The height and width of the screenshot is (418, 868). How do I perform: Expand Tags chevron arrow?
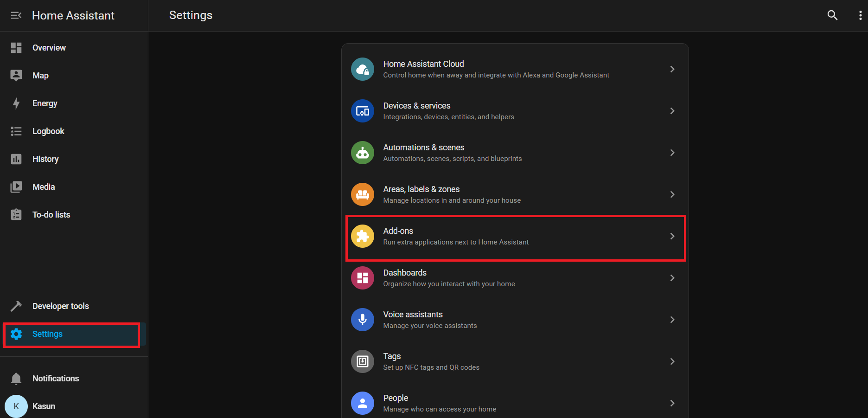point(672,361)
